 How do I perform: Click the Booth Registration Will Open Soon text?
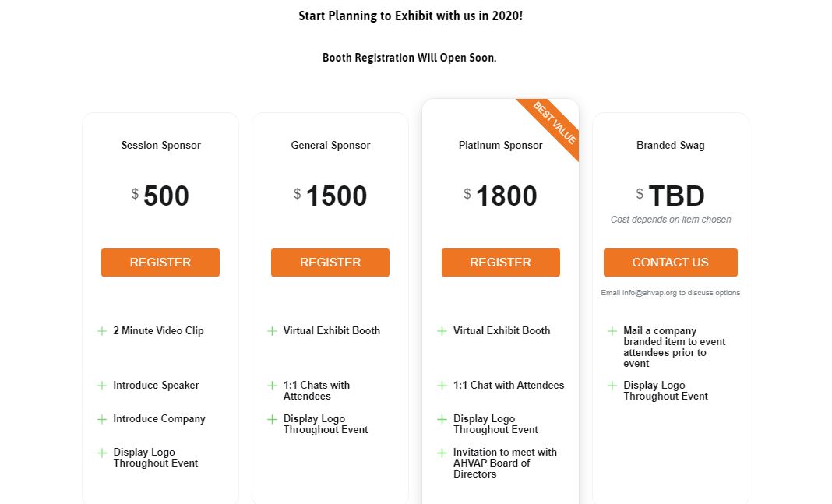click(409, 58)
